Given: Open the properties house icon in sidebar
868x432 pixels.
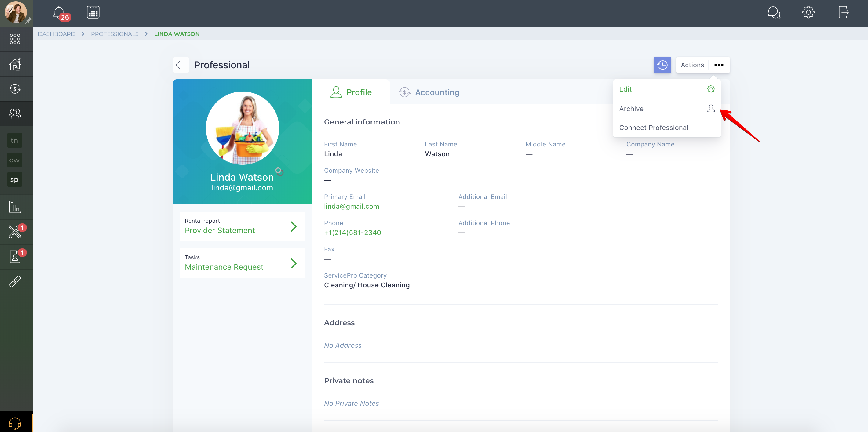Looking at the screenshot, I should point(15,64).
